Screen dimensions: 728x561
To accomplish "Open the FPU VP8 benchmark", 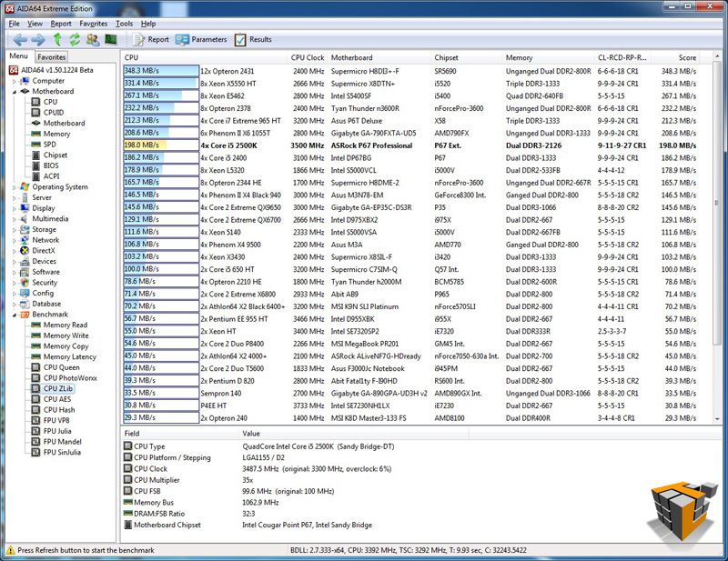I will click(56, 420).
